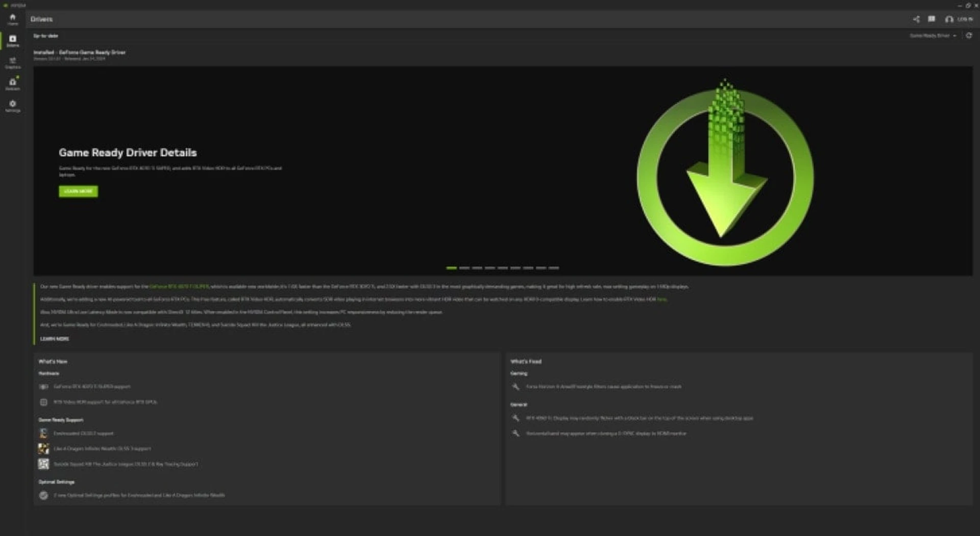This screenshot has height=536, width=980.
Task: Open the Home page in the sidebar
Action: tap(12, 19)
